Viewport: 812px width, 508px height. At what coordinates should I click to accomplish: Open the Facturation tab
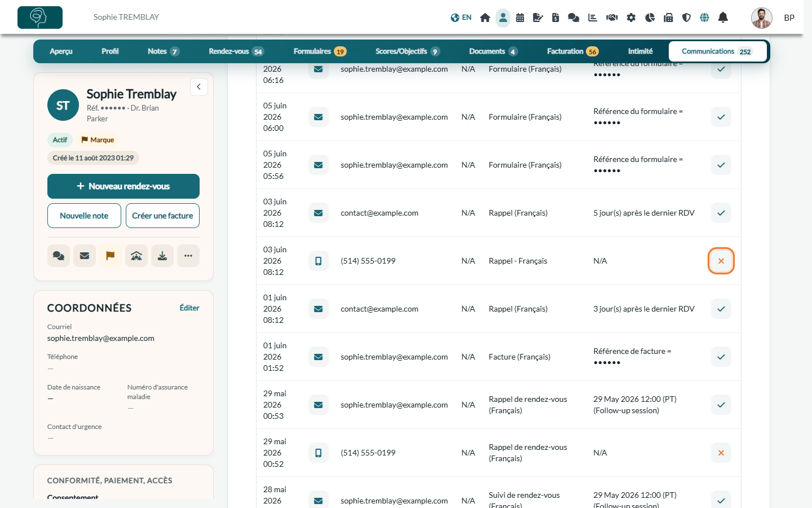(x=572, y=51)
